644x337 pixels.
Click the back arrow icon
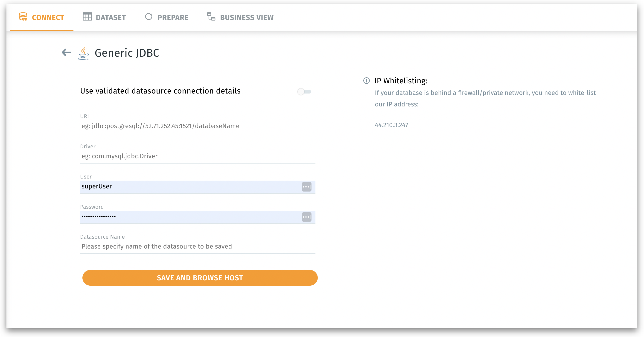(66, 53)
